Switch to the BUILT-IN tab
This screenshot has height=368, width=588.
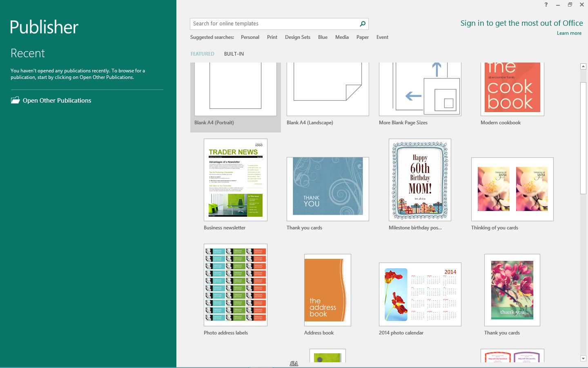(x=234, y=54)
